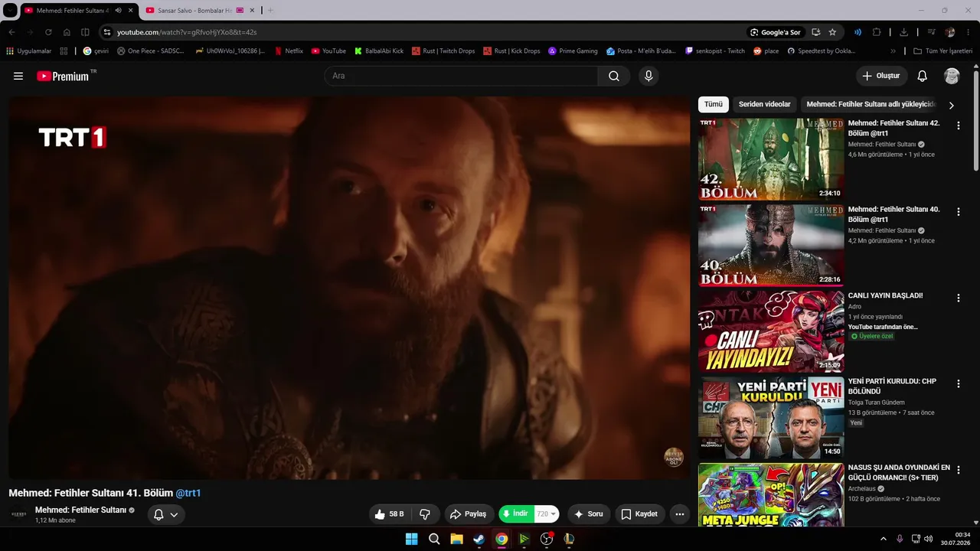
Task: Click the page vertical scrollbar
Action: (976, 121)
